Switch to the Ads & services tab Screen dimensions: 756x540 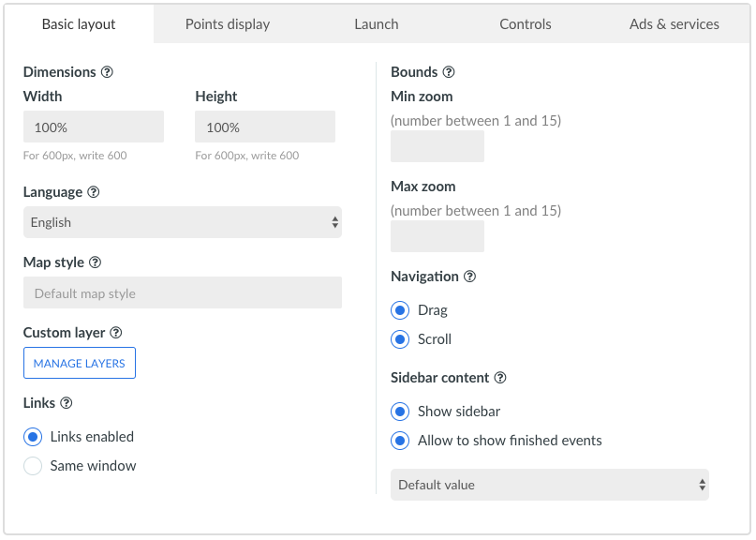[x=674, y=23]
